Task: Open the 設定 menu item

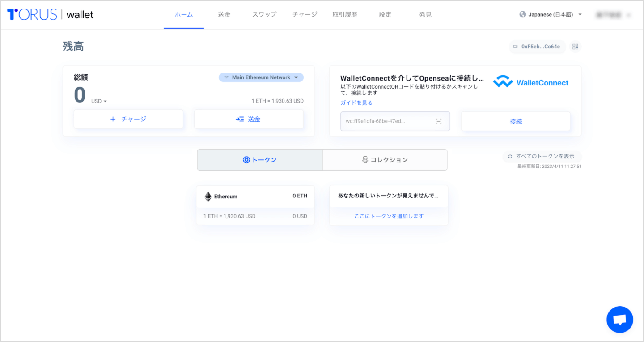Action: click(385, 14)
